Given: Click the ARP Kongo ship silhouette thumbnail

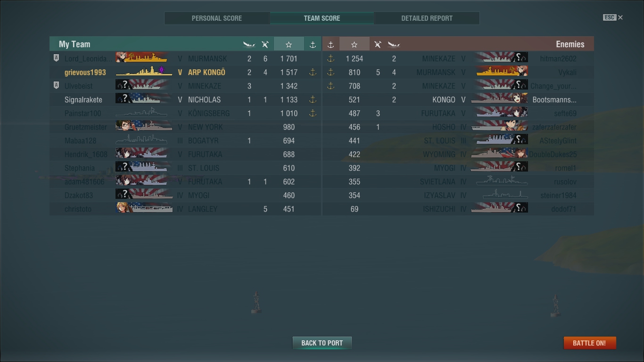Looking at the screenshot, I should point(141,72).
